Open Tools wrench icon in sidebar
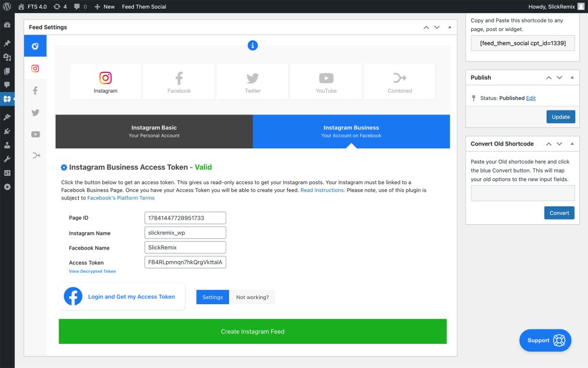This screenshot has height=368, width=588. 7,159
